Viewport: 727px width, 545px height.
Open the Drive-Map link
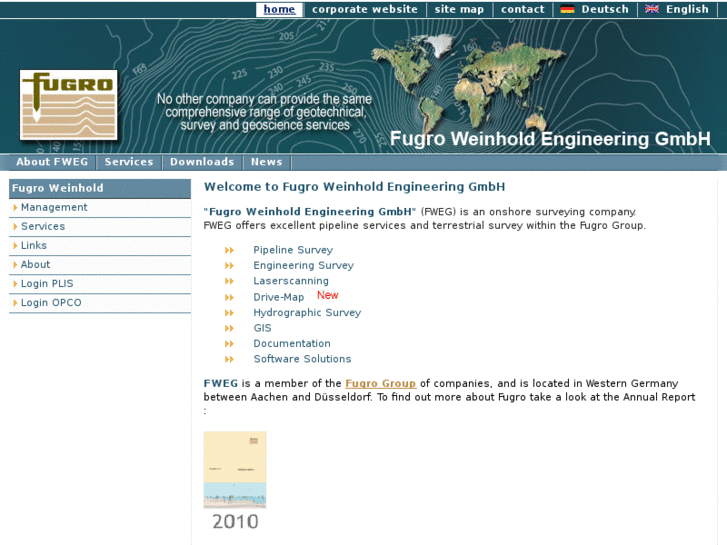pos(279,297)
